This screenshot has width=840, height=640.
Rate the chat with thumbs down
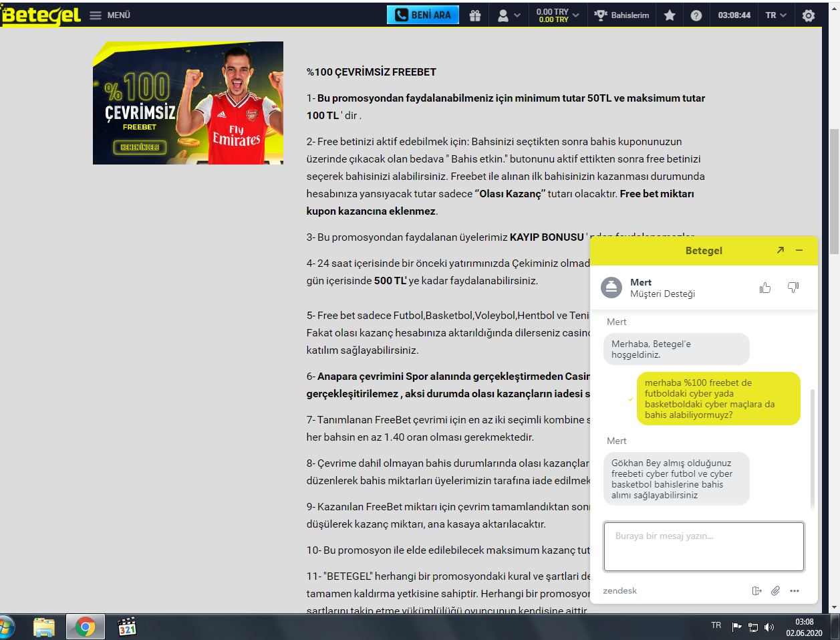coord(793,288)
